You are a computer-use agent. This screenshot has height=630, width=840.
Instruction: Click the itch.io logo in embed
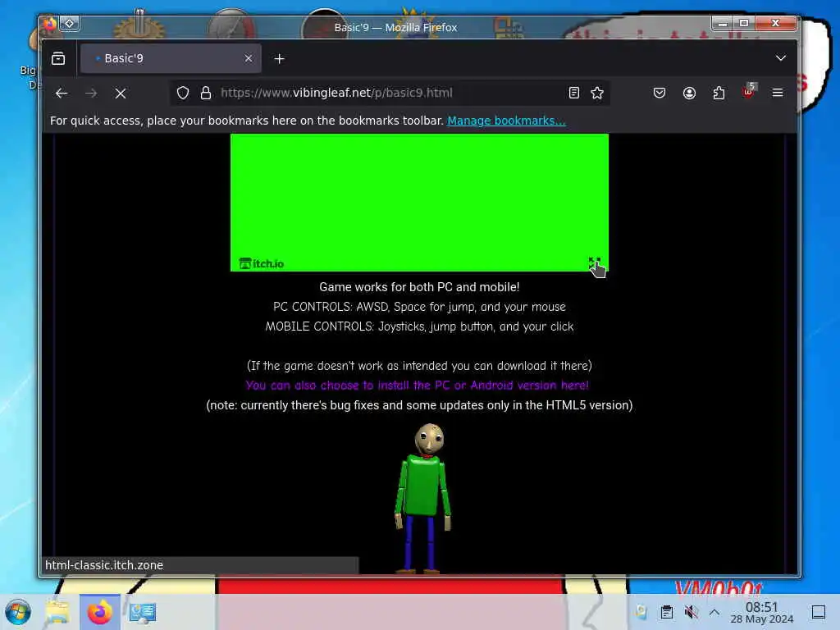coord(262,263)
